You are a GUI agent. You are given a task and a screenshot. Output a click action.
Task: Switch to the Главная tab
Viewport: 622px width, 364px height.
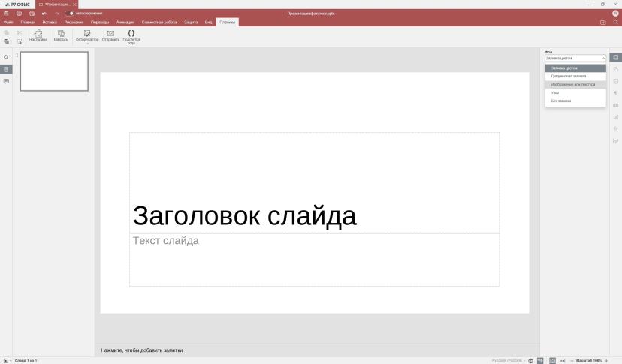[28, 23]
